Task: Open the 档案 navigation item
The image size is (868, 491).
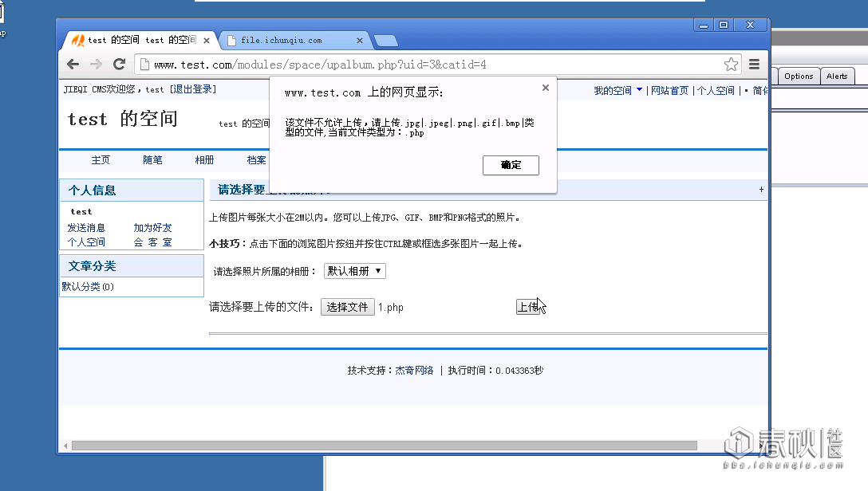Action: pos(256,159)
